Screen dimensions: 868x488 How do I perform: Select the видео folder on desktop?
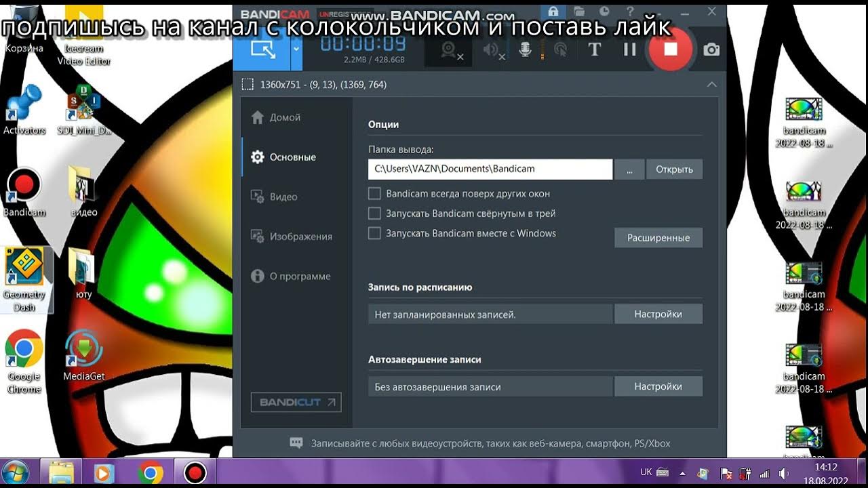pos(83,192)
